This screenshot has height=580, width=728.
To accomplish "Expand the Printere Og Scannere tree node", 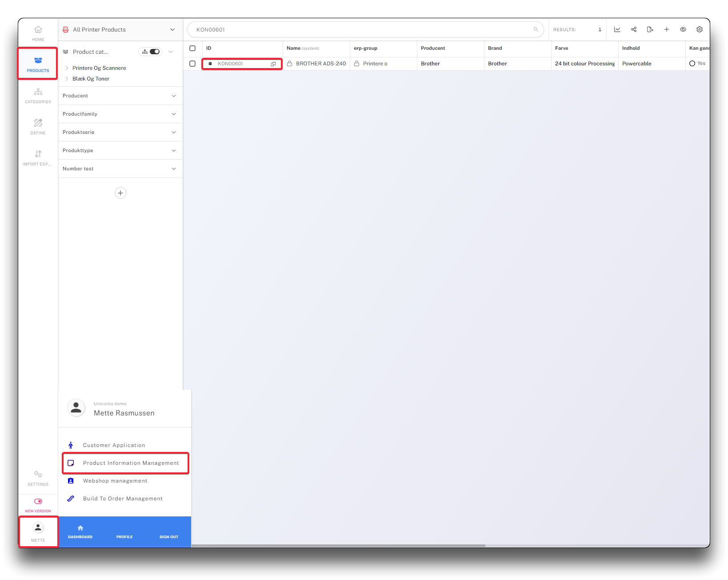I will tap(67, 68).
